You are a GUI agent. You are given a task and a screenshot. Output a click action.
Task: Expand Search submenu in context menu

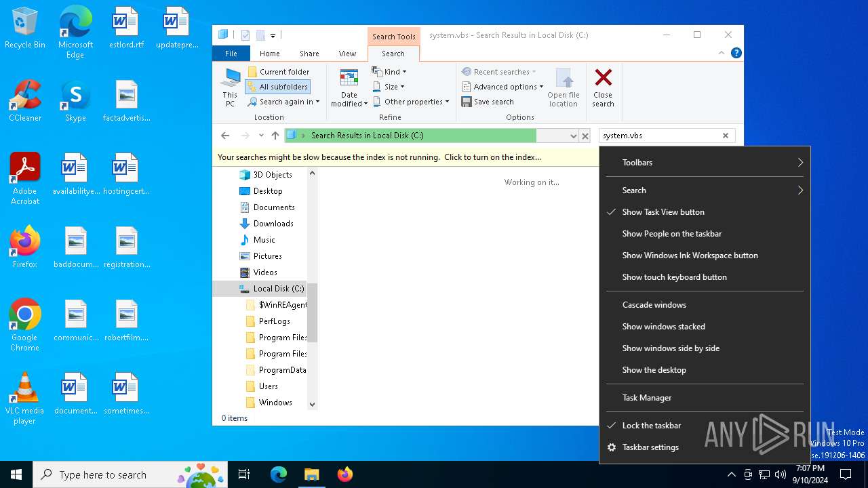click(705, 190)
